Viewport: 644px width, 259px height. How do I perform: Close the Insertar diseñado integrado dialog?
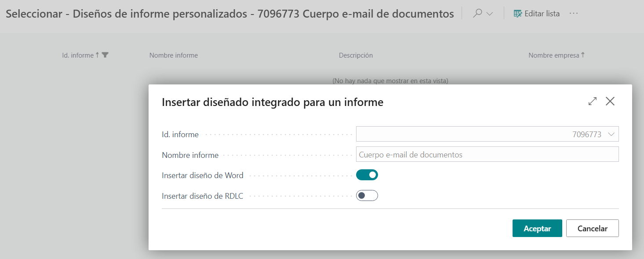click(610, 101)
